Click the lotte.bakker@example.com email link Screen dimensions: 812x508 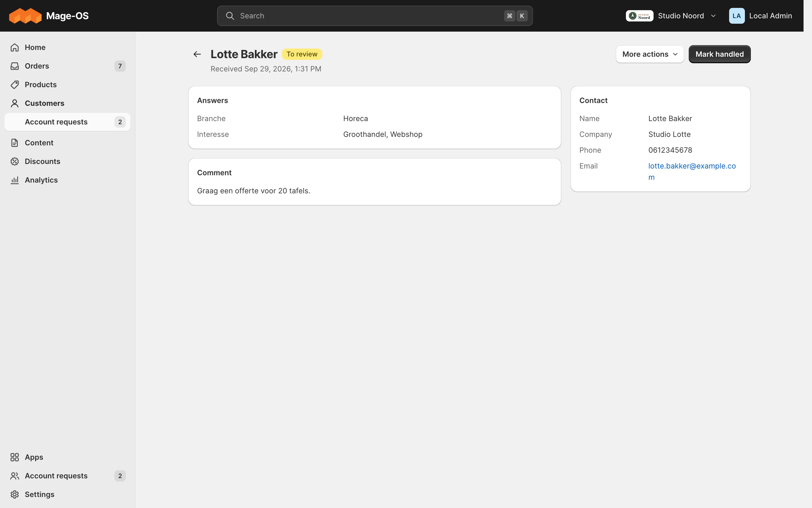tap(692, 171)
